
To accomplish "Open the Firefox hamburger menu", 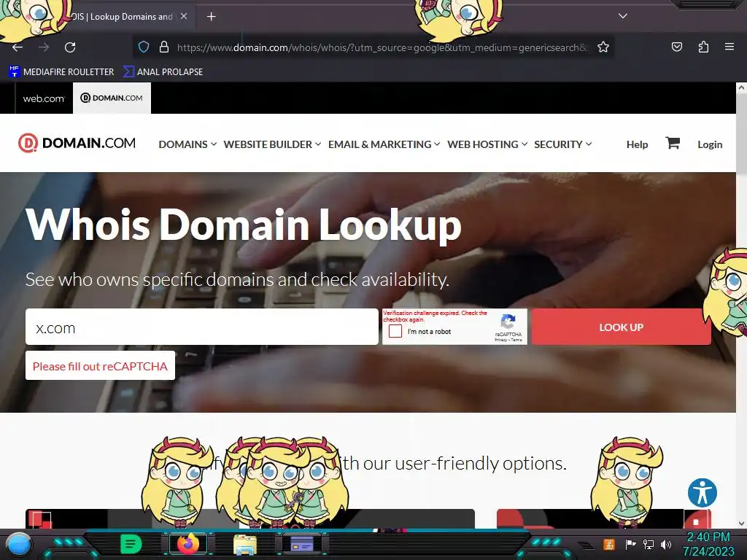I will pos(729,47).
